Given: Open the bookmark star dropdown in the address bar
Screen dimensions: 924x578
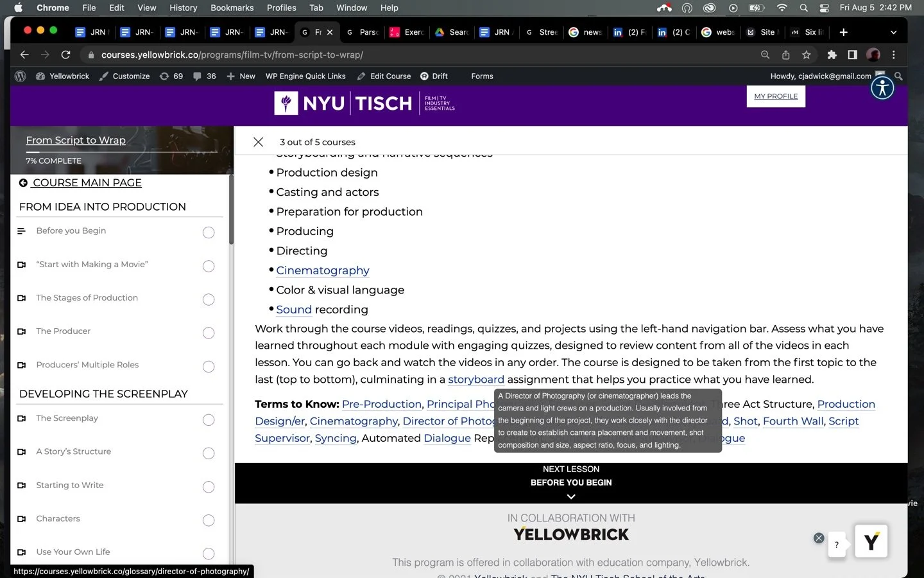Looking at the screenshot, I should 807,55.
